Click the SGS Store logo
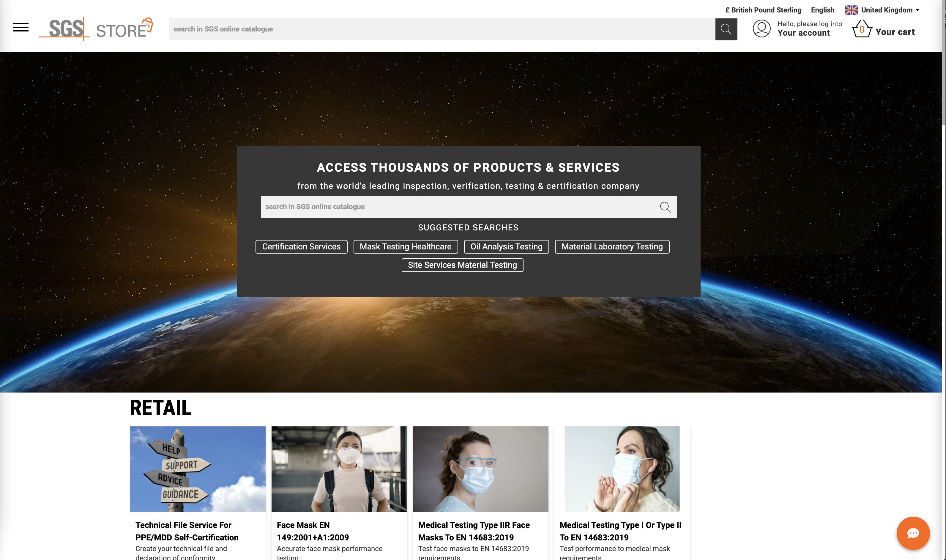The height and width of the screenshot is (560, 946). point(96,29)
